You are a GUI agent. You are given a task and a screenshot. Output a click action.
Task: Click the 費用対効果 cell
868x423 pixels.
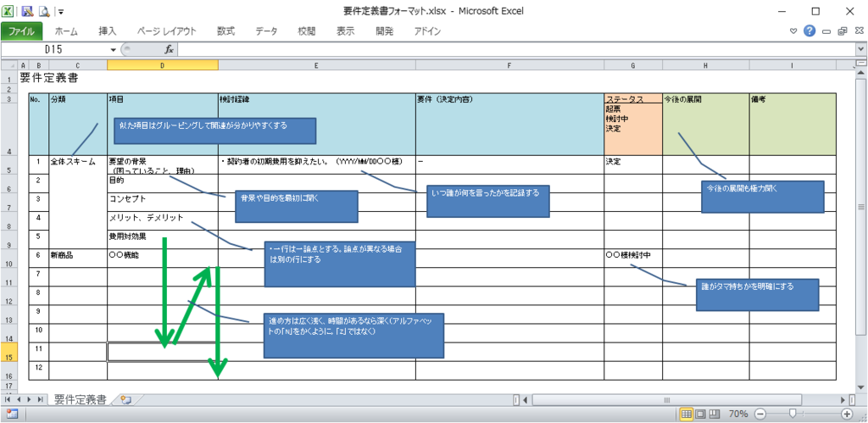tap(162, 239)
